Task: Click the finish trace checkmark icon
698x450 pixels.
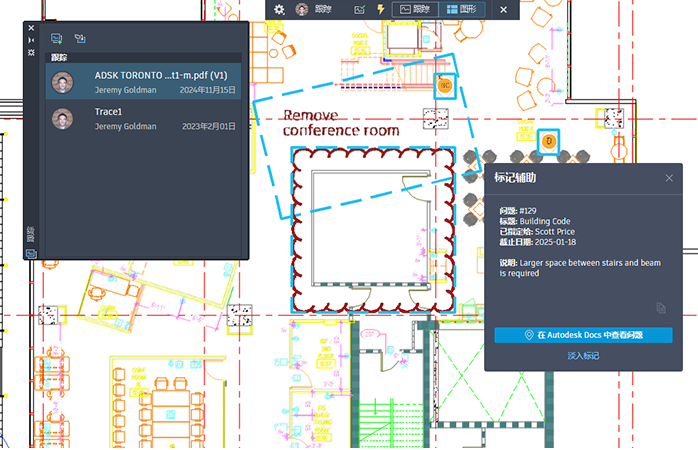Action: [x=359, y=9]
